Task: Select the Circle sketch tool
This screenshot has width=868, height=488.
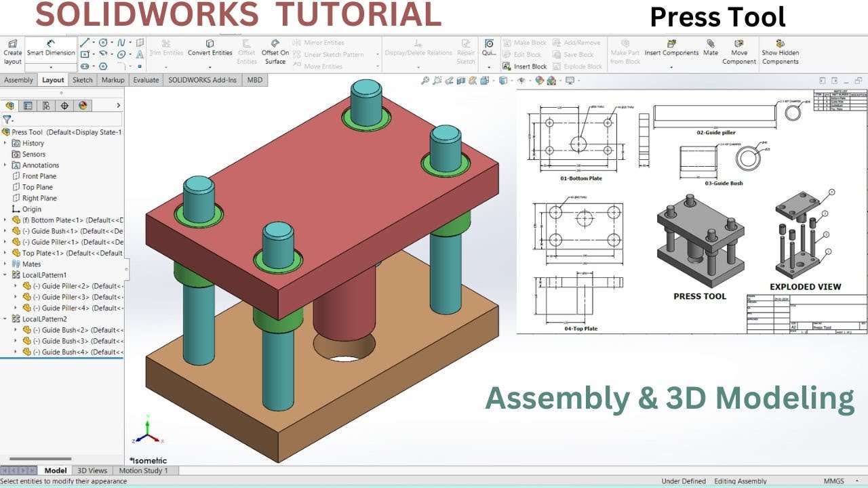Action: (104, 42)
